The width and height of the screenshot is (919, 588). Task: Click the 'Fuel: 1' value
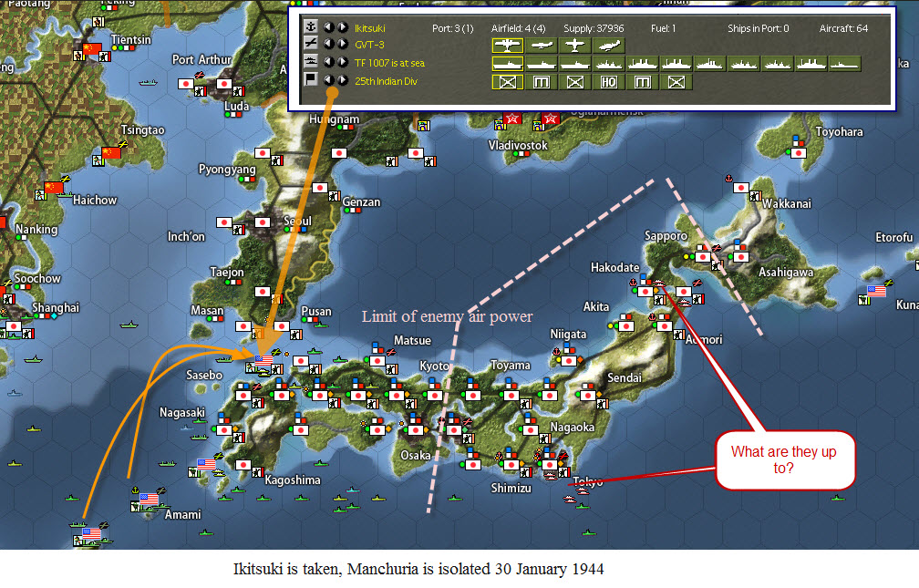pyautogui.click(x=663, y=28)
